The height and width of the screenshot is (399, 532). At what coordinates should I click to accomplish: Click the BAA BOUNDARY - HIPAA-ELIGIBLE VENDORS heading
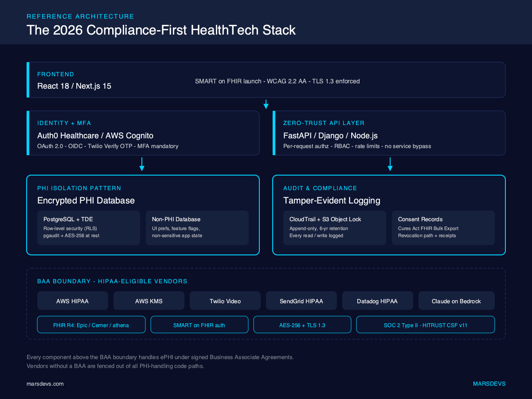112,281
